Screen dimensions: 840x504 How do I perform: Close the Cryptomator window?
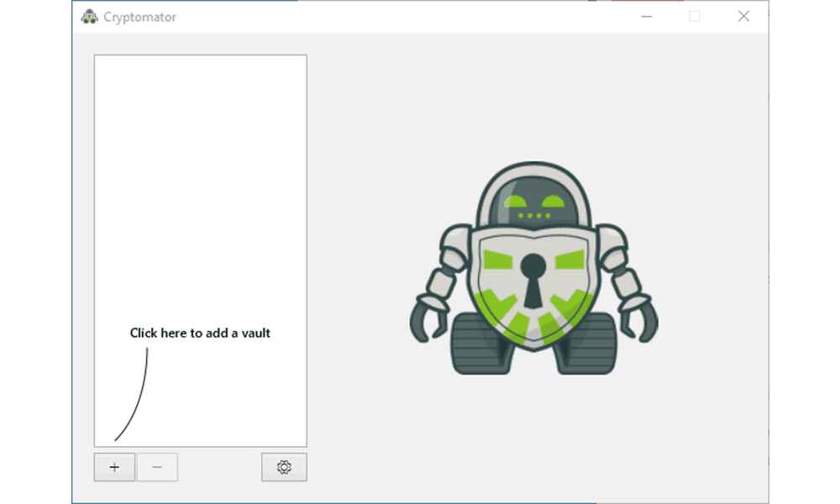(743, 17)
